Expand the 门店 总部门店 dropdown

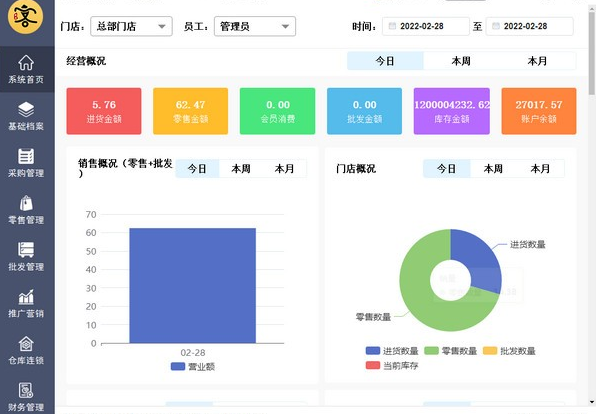pyautogui.click(x=131, y=27)
